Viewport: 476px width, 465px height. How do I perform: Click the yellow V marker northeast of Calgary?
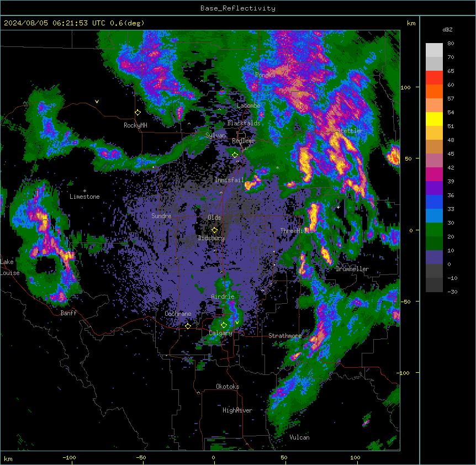[x=237, y=323]
